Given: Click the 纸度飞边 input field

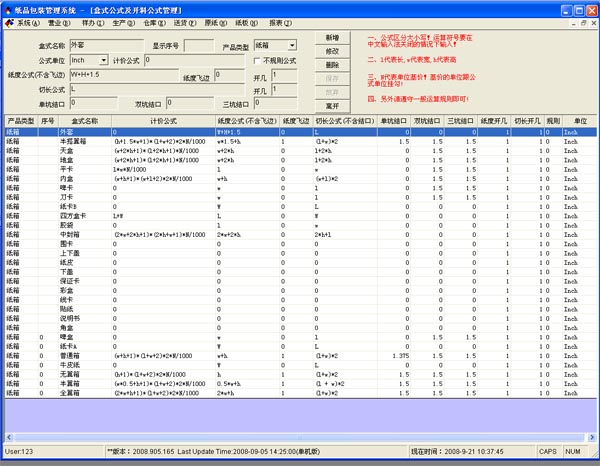Looking at the screenshot, I should pos(229,75).
